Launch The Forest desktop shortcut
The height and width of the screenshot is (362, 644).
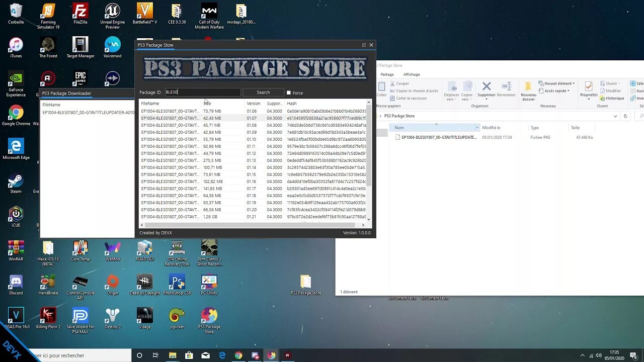click(x=48, y=48)
